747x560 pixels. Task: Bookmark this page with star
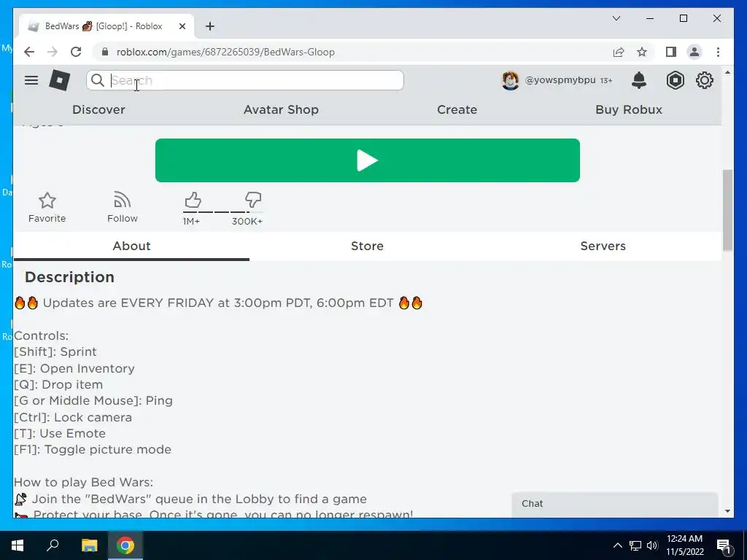pyautogui.click(x=642, y=52)
